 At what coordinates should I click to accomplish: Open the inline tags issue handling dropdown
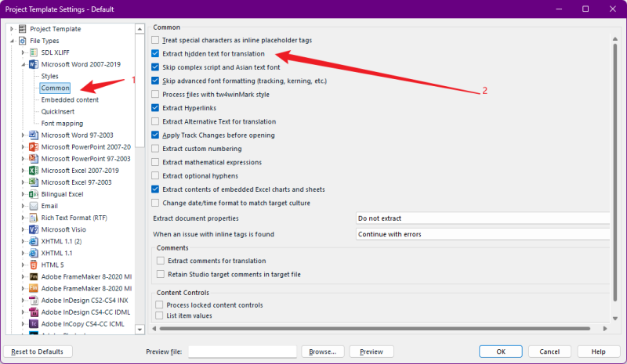(482, 234)
